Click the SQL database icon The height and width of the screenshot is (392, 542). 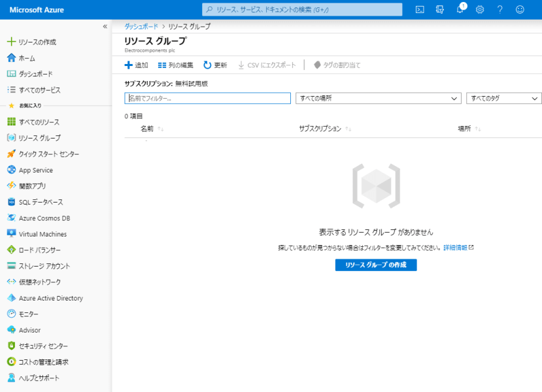tap(11, 202)
